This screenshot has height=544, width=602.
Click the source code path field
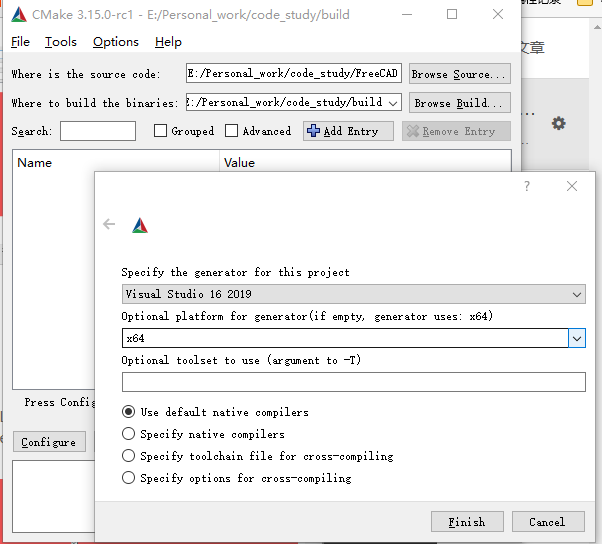[x=294, y=73]
